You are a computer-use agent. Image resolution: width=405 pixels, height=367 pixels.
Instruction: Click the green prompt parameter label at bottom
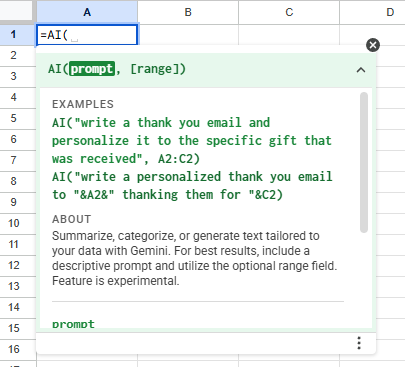[73, 324]
